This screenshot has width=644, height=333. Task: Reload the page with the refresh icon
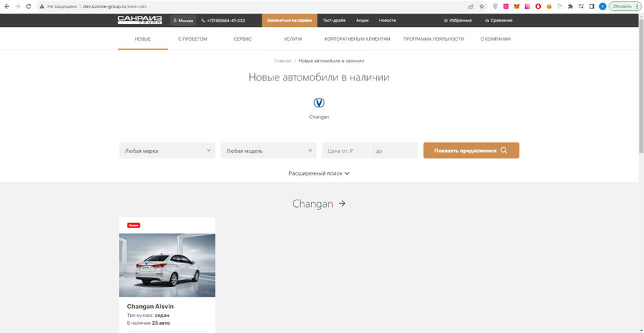tap(28, 7)
